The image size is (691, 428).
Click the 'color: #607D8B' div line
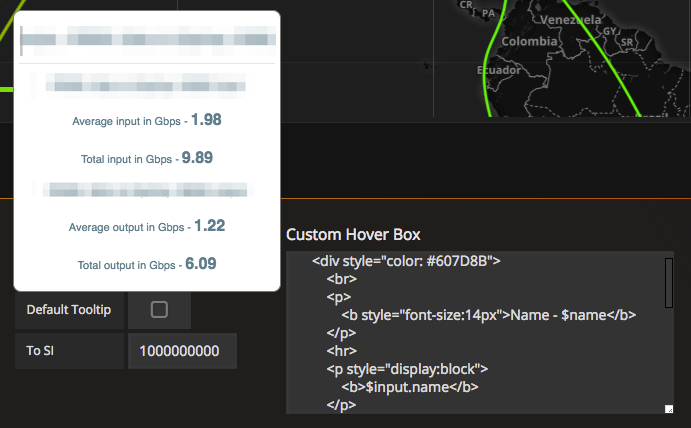point(406,261)
